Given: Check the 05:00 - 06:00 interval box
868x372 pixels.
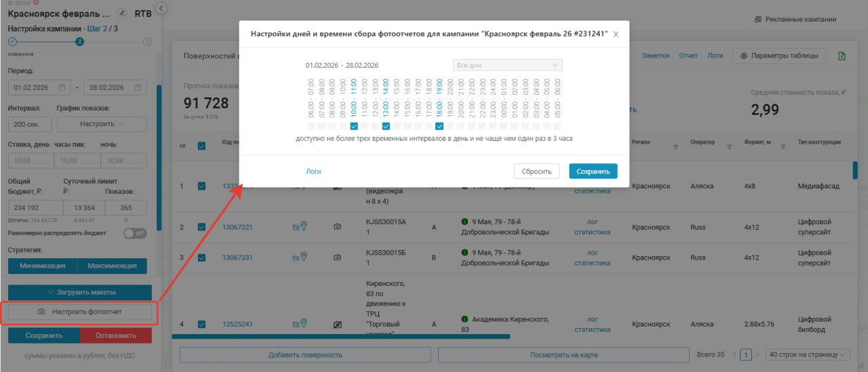Looking at the screenshot, I should tap(557, 126).
